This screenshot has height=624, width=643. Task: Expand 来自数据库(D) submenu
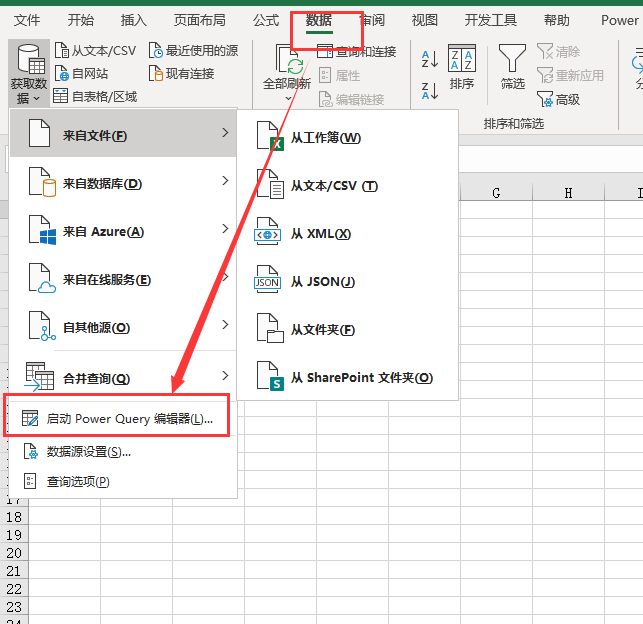(x=123, y=181)
